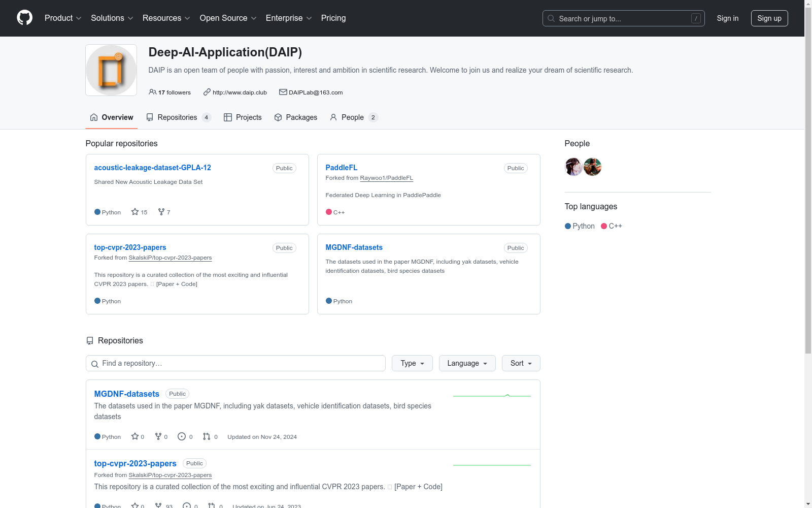
Task: Open SkalskiP/top-cvpr-2023-papers link in popular card
Action: pos(170,258)
